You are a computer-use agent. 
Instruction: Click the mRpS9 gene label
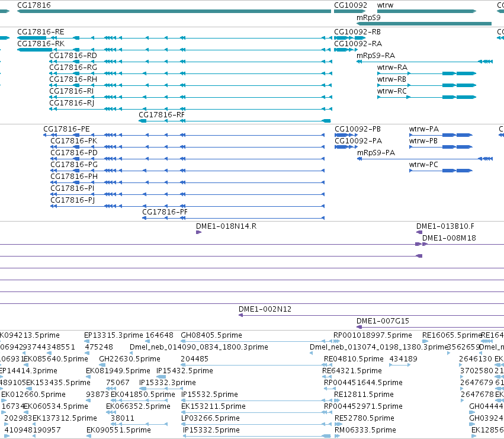368,18
